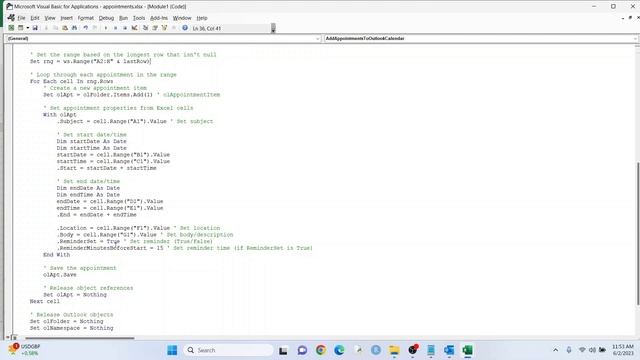Open the Debug menu
Screen dimensions: 640x360
coord(106,18)
